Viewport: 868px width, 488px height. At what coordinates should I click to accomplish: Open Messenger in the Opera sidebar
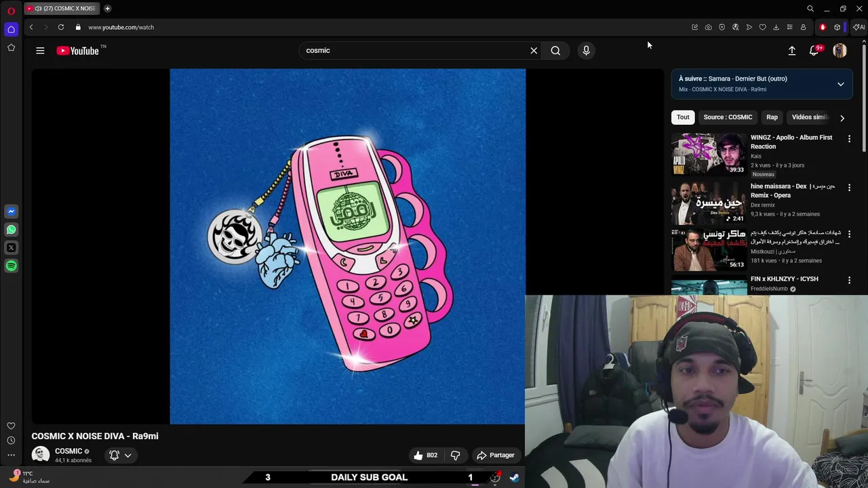(x=11, y=211)
